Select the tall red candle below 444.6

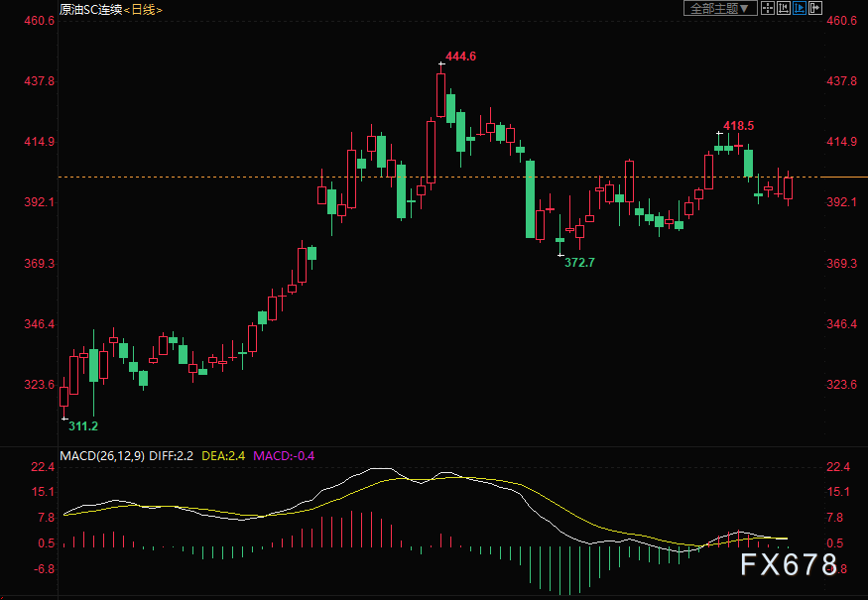tap(441, 94)
